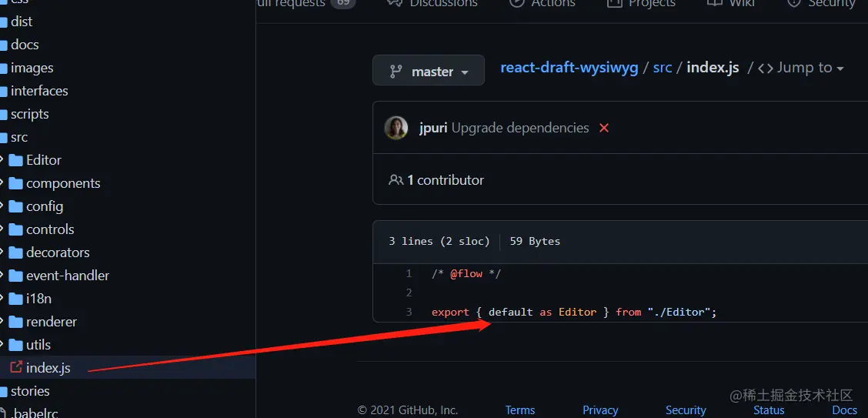
Task: Expand the Editor folder chevron
Action: [2, 160]
